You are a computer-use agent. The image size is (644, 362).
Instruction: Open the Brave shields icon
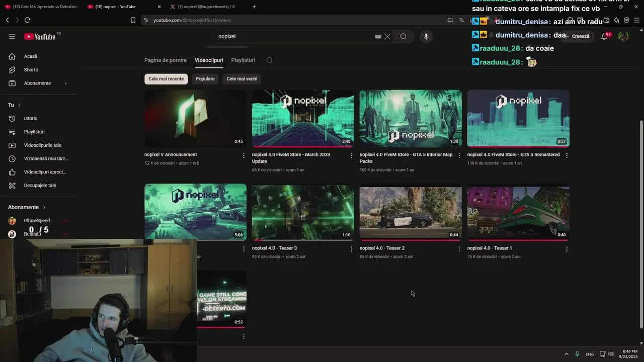(x=626, y=20)
